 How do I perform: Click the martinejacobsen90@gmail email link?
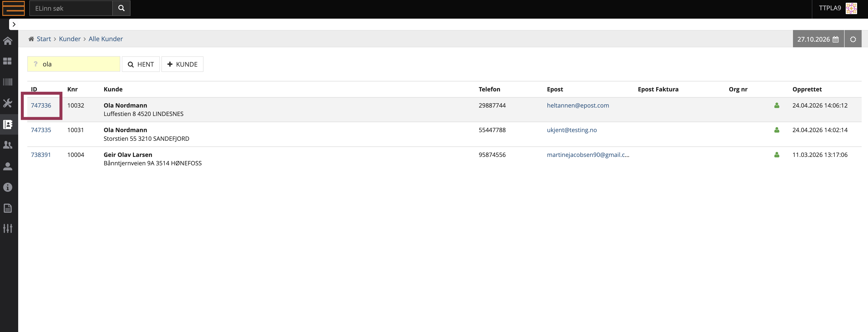pos(588,155)
